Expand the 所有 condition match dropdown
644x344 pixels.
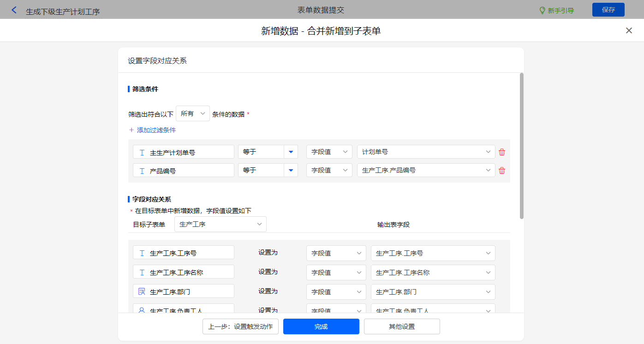[193, 113]
